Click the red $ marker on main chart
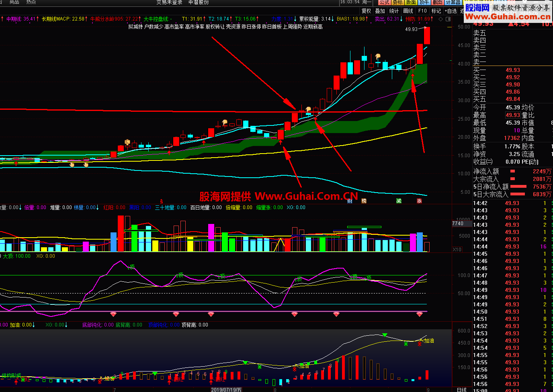 162,201
